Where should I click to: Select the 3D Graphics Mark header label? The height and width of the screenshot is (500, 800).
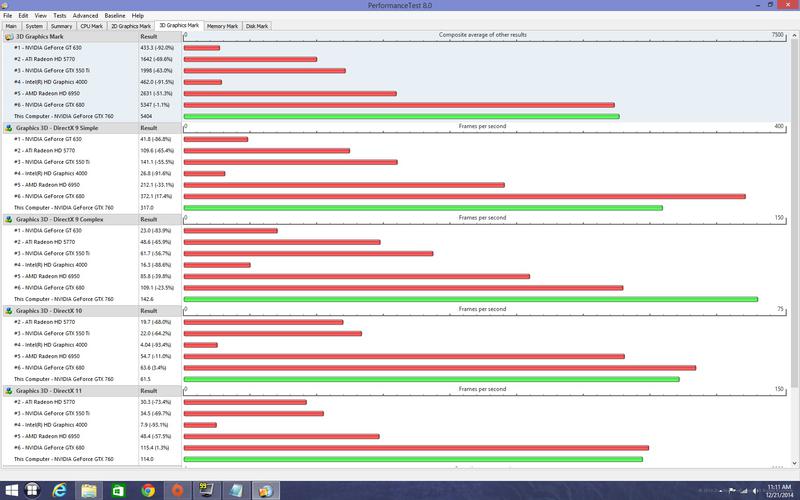click(40, 37)
